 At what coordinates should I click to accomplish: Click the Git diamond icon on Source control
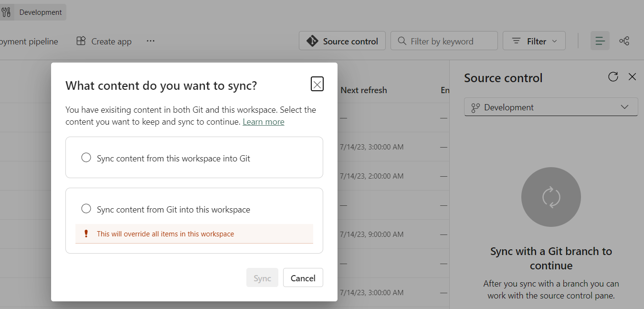point(312,41)
